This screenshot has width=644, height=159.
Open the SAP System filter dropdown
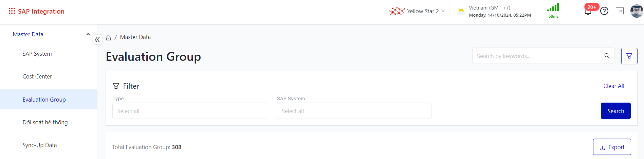coord(354,111)
